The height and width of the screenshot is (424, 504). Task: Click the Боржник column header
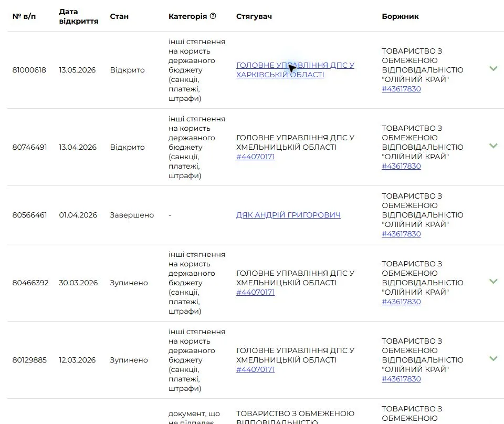(400, 16)
